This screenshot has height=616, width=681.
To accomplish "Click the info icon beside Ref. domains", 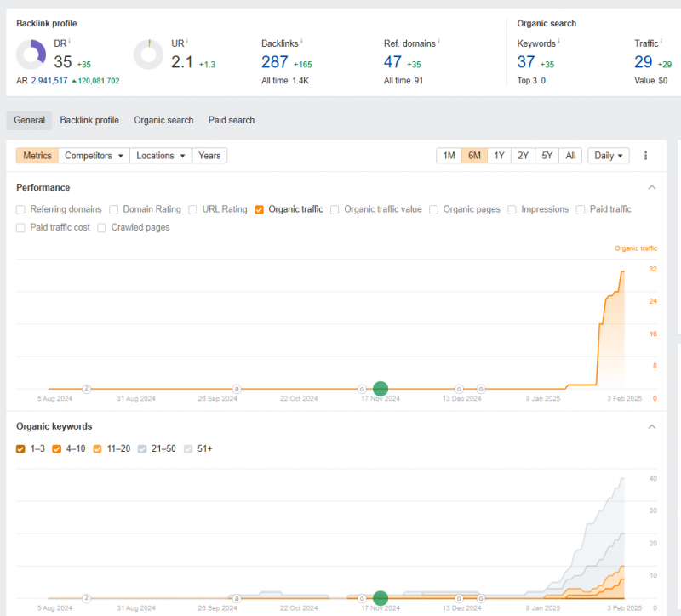I will point(438,40).
